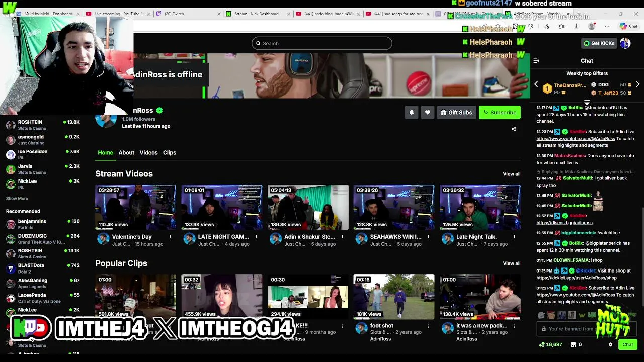
Task: Open options for LATE NIGHT GAM video
Action: 256,237
